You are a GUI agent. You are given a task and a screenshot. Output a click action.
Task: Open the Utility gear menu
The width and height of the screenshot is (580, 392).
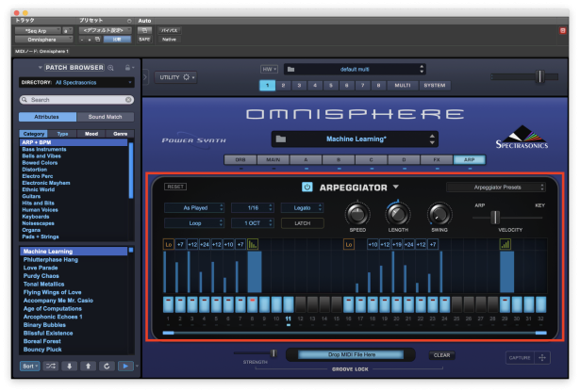(186, 77)
